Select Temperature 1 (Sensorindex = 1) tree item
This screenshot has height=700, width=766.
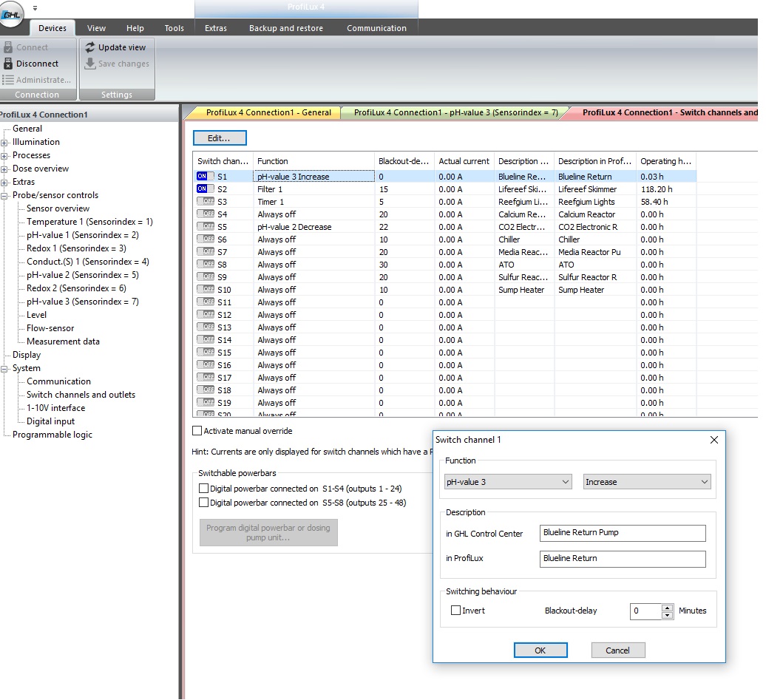point(89,222)
